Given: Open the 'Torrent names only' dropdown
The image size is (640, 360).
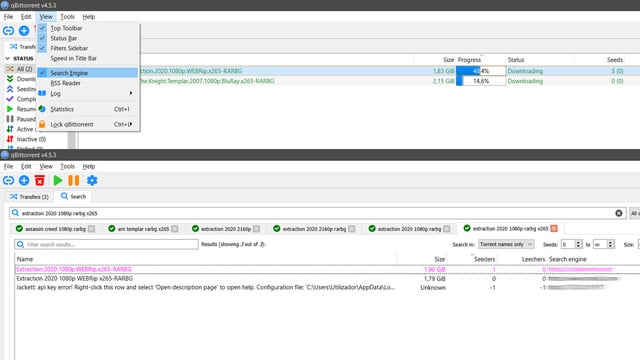Looking at the screenshot, I should (x=506, y=244).
